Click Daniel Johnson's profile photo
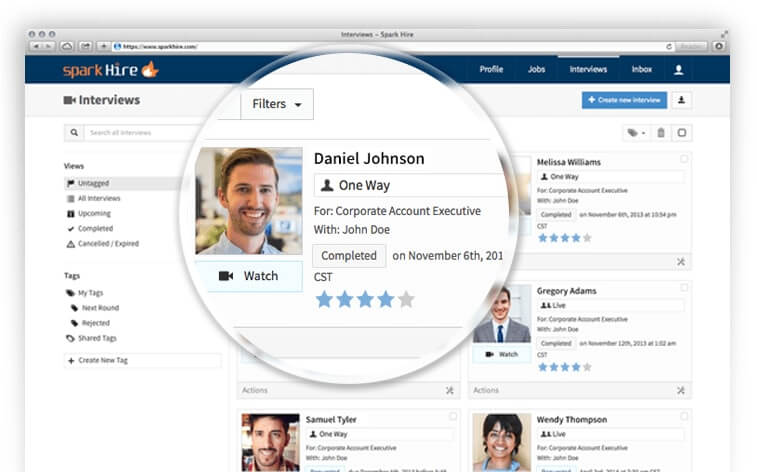This screenshot has width=757, height=472. 249,201
